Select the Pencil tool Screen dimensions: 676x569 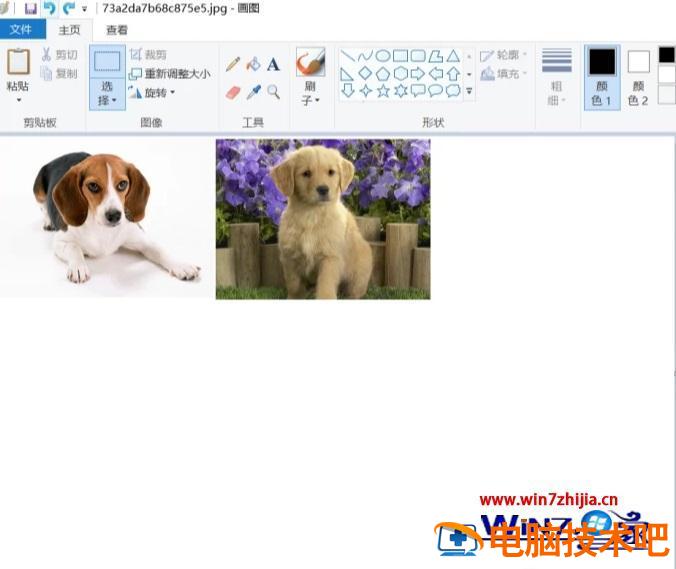click(233, 64)
